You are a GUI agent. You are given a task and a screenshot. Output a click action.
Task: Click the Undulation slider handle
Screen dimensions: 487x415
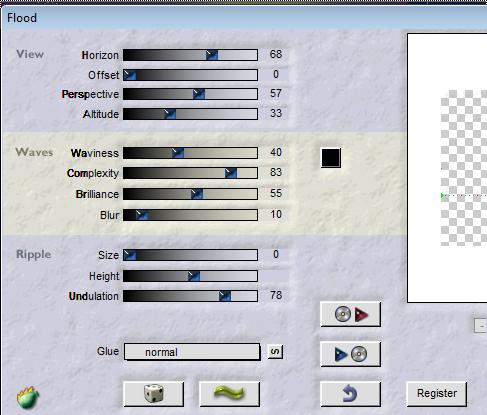[225, 296]
